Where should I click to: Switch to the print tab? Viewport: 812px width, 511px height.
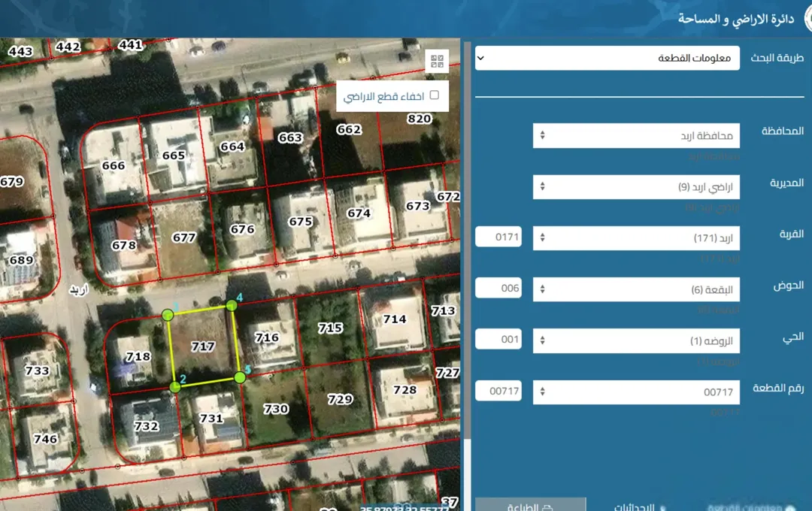click(x=530, y=505)
